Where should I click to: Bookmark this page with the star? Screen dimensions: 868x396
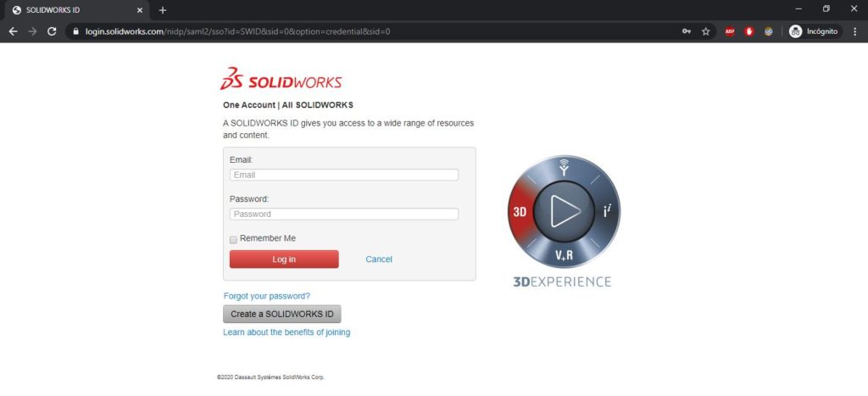706,31
